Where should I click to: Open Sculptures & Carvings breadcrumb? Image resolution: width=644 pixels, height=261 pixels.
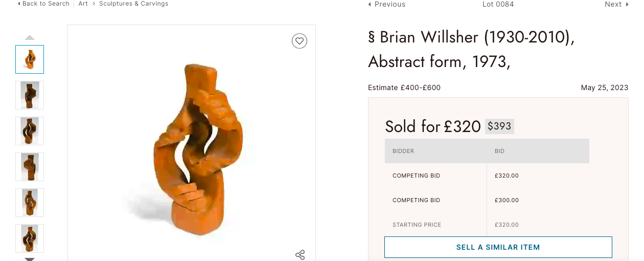(133, 4)
